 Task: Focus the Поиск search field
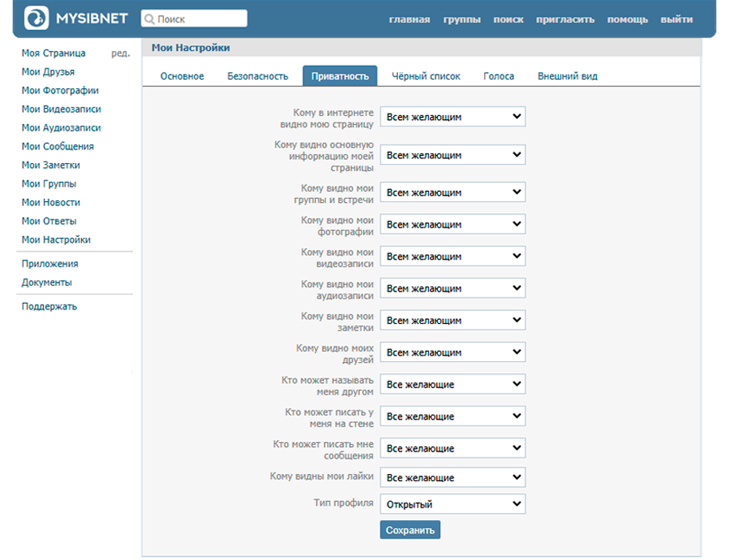[199, 19]
